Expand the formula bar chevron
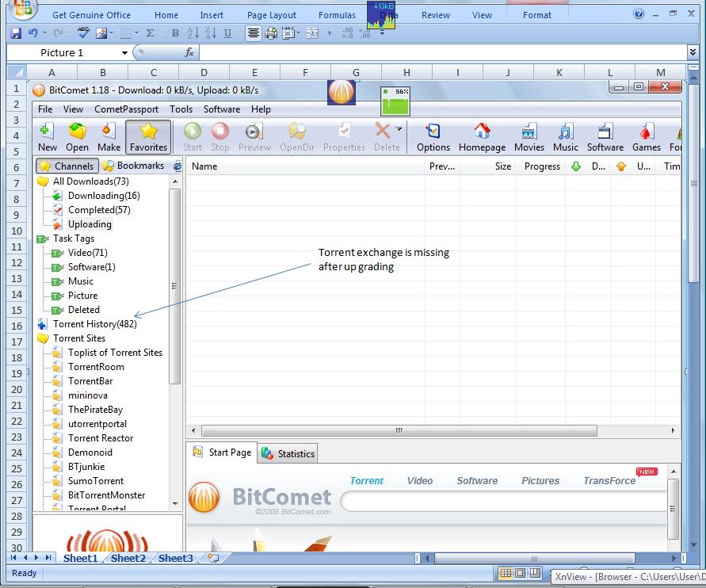This screenshot has height=588, width=706. click(693, 52)
